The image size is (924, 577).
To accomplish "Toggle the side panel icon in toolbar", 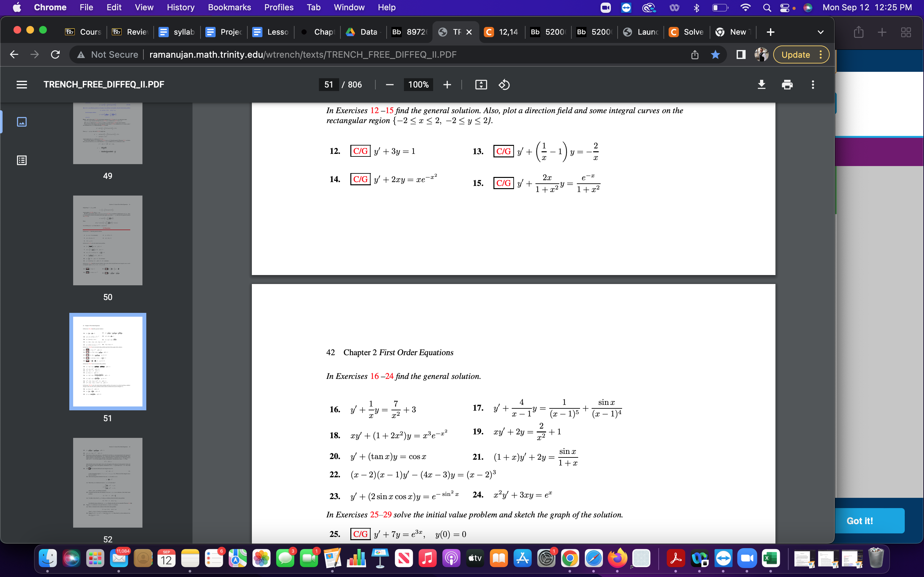I will [740, 54].
